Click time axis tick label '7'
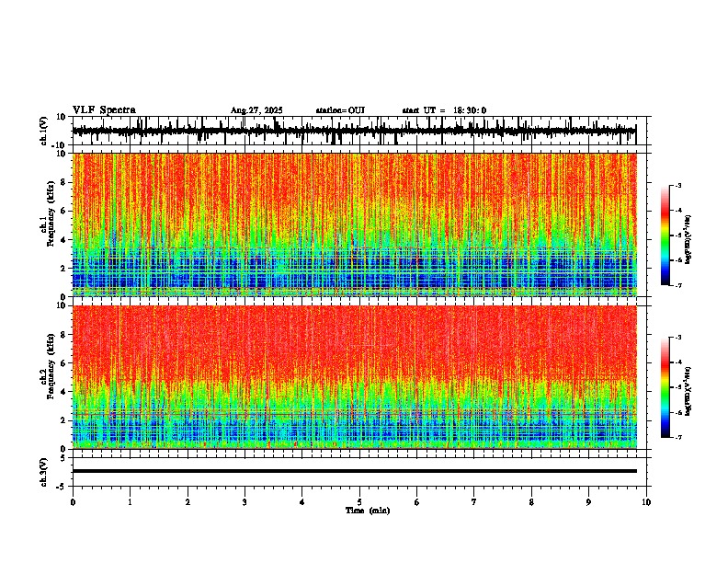Screen dimensions: 728x563 point(474,502)
